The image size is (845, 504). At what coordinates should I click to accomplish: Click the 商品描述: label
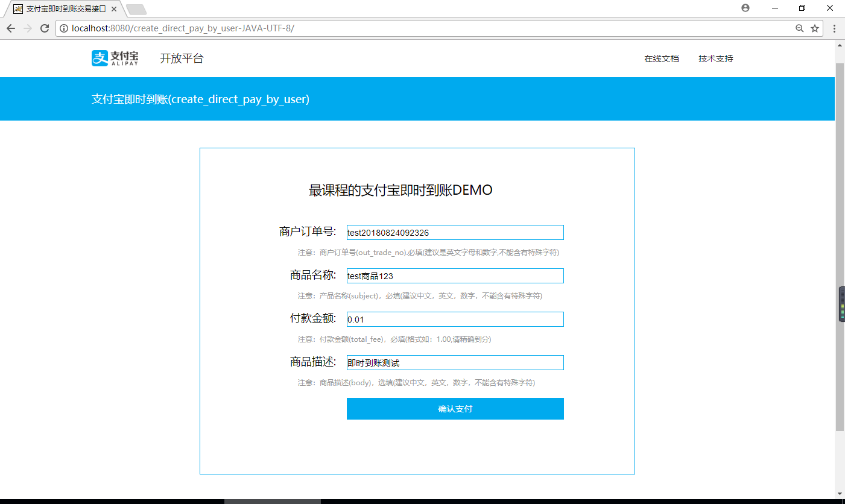tap(313, 362)
